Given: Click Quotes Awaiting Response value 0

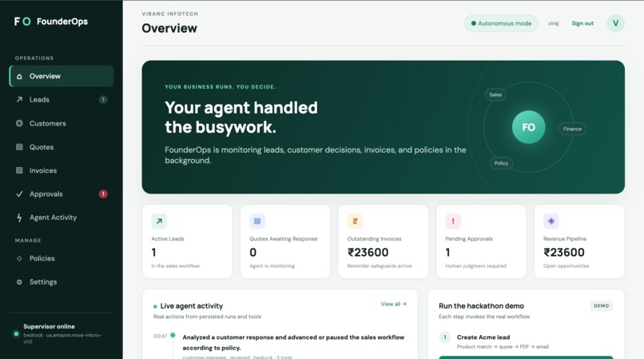Looking at the screenshot, I should (x=253, y=252).
